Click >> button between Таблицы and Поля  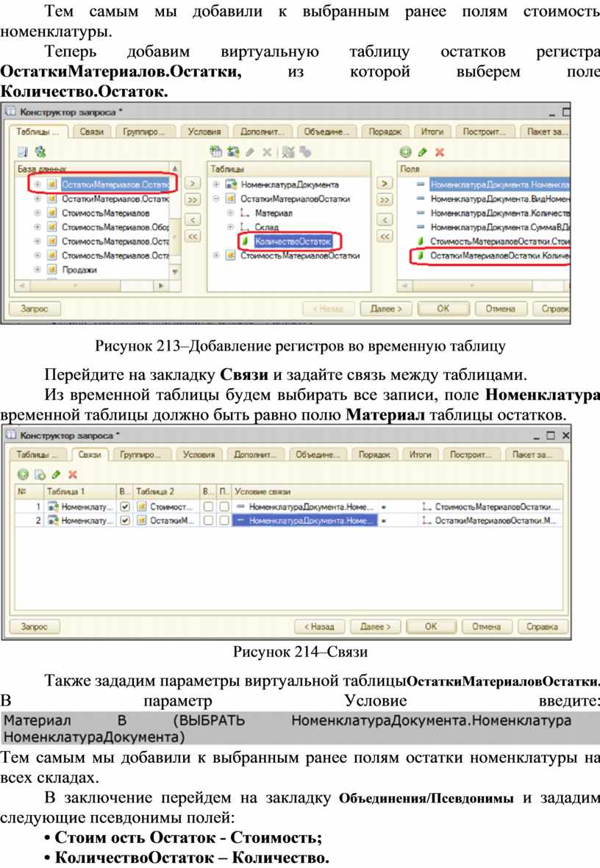385,200
